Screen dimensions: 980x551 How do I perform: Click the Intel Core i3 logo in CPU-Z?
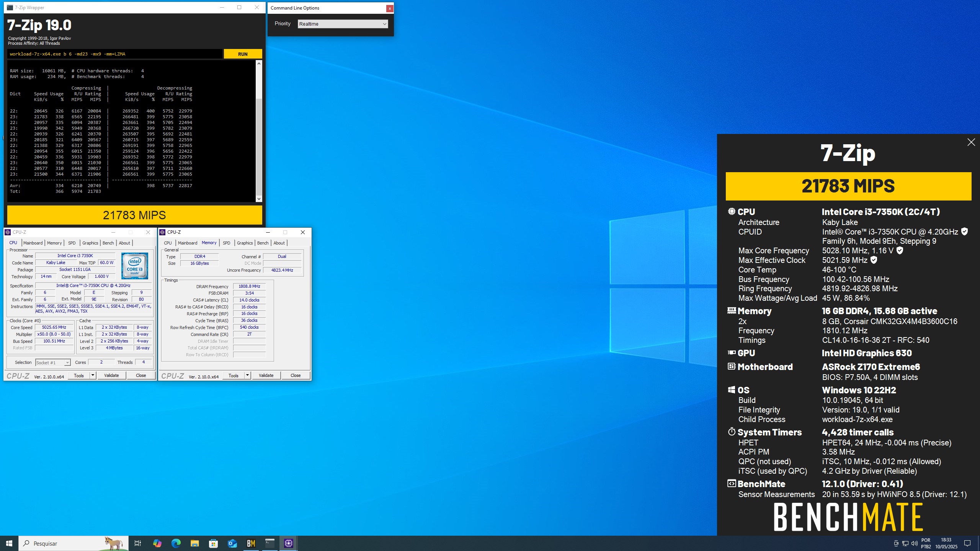(x=135, y=266)
